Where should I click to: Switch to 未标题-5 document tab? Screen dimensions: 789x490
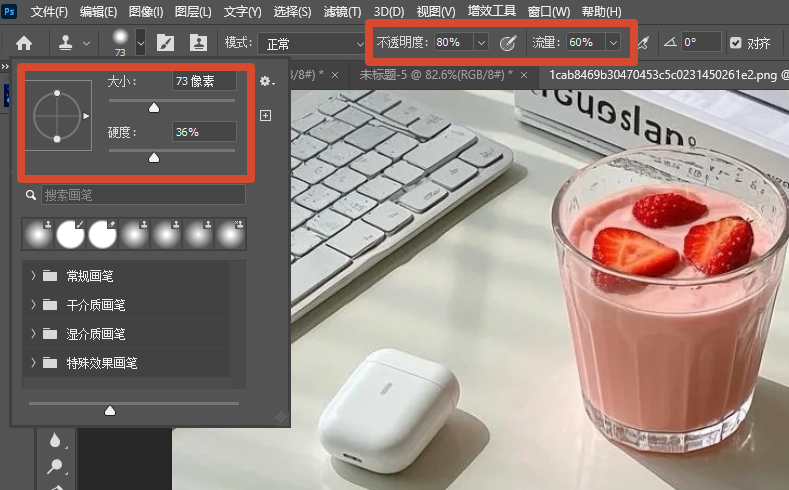click(436, 75)
